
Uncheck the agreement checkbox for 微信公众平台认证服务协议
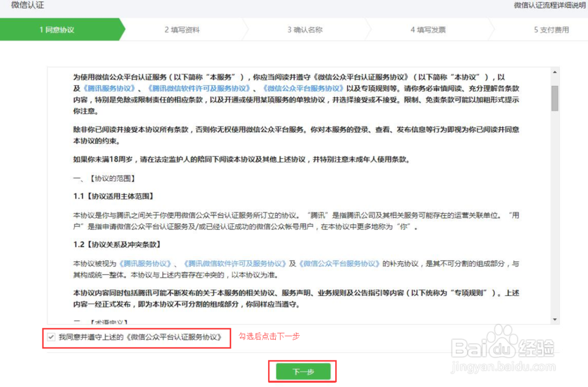(x=51, y=337)
